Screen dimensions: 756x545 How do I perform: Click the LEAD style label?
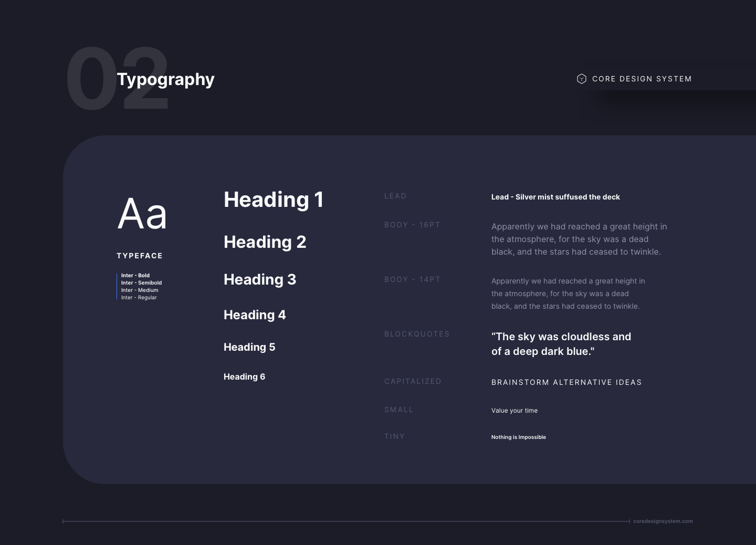click(x=395, y=196)
